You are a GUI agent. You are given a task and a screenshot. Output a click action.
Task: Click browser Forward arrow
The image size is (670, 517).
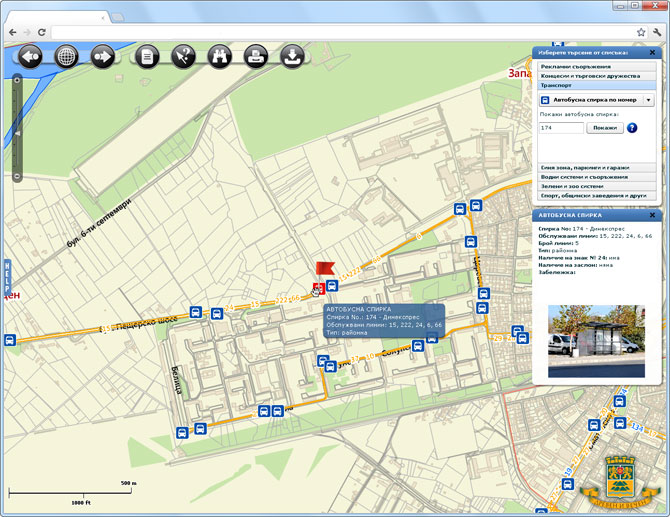(27, 32)
